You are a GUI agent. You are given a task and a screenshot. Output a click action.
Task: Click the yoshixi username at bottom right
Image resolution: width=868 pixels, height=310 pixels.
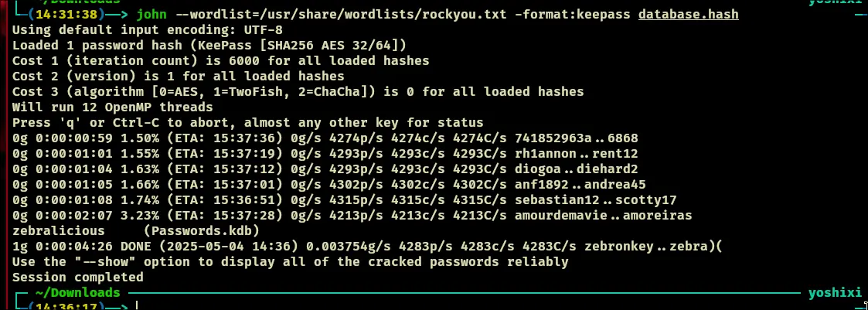coord(834,293)
